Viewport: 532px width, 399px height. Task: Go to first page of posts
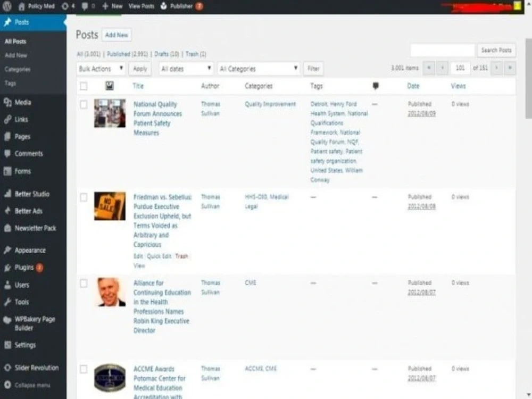point(429,68)
